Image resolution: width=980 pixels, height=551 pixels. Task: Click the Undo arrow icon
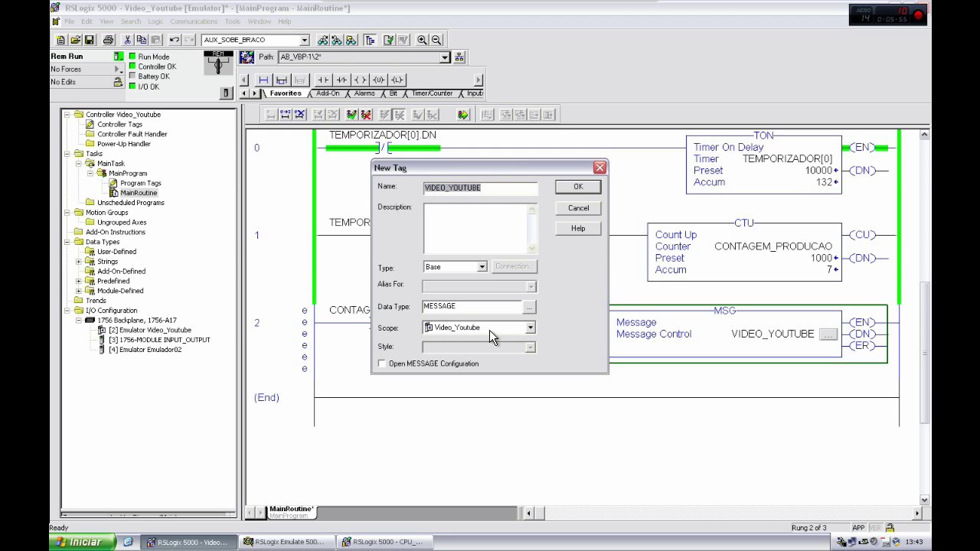(x=175, y=40)
